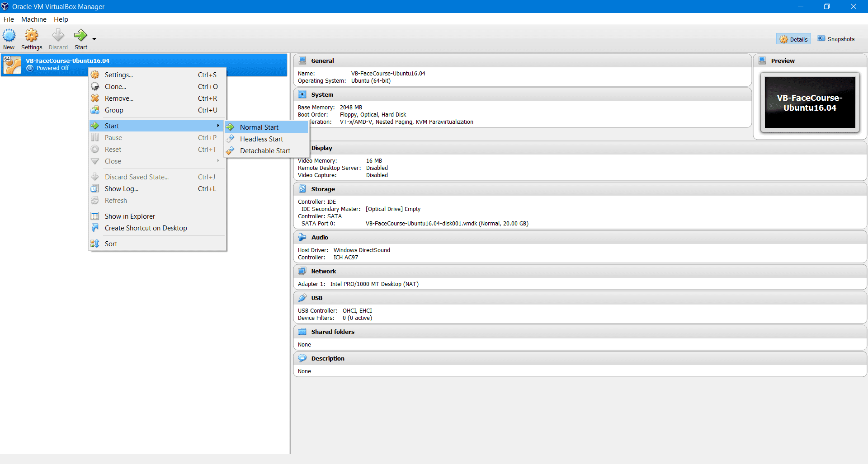Select Normal Start in the submenu
The height and width of the screenshot is (464, 868).
pos(267,127)
